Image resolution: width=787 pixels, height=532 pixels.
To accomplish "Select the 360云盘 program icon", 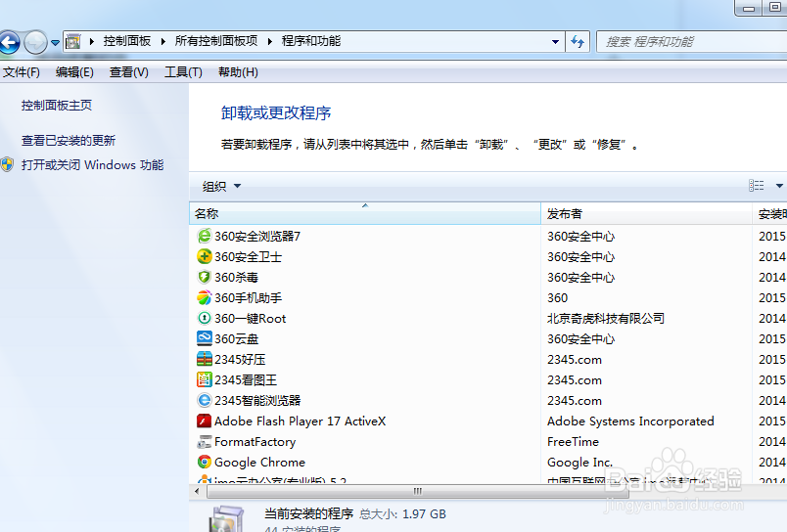I will pyautogui.click(x=205, y=338).
